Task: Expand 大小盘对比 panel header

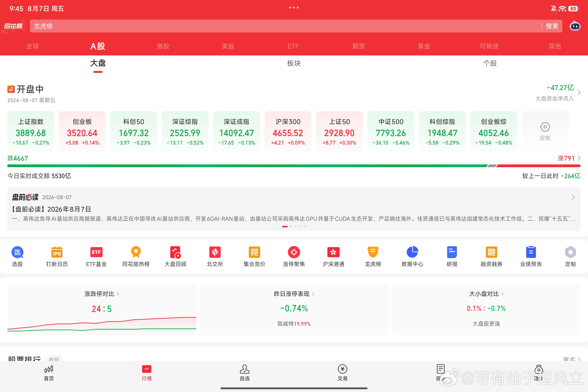Action: tap(486, 294)
